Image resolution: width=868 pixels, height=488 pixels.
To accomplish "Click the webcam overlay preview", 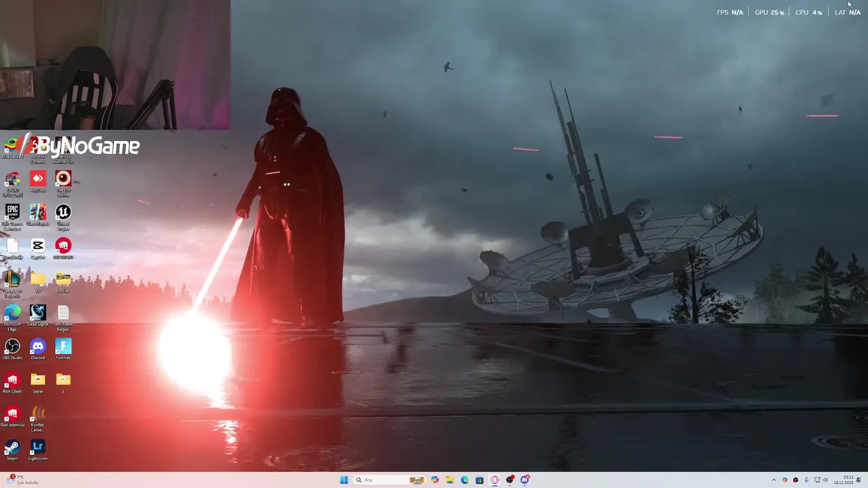I will [x=115, y=64].
